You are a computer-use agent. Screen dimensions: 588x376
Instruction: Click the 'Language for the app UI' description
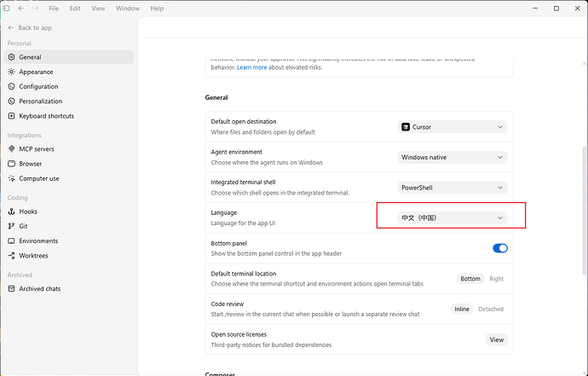243,223
